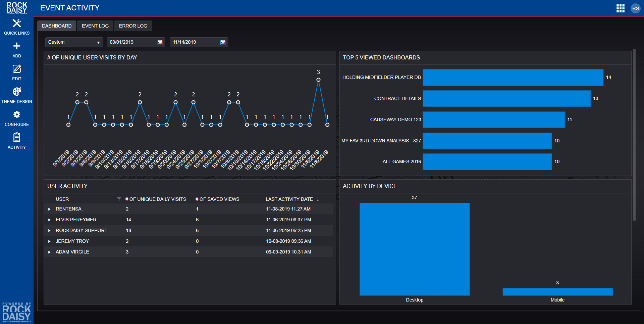Switch to the Event Log tab
644x324 pixels.
(95, 26)
